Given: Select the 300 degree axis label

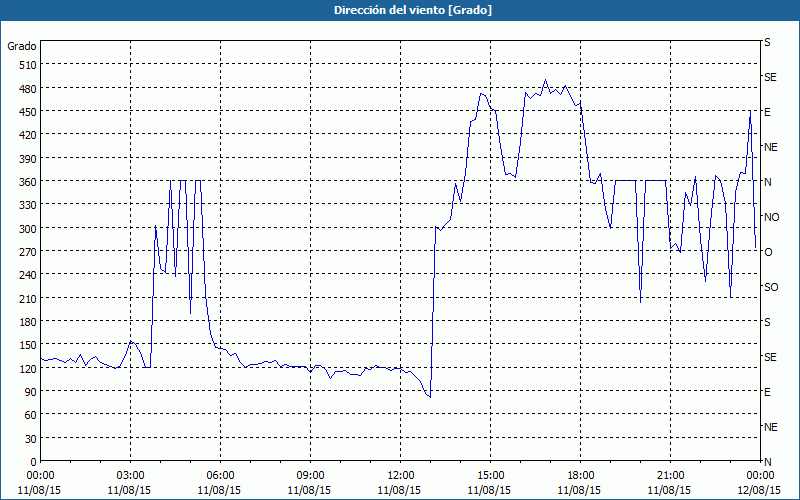Looking at the screenshot, I should tap(29, 229).
